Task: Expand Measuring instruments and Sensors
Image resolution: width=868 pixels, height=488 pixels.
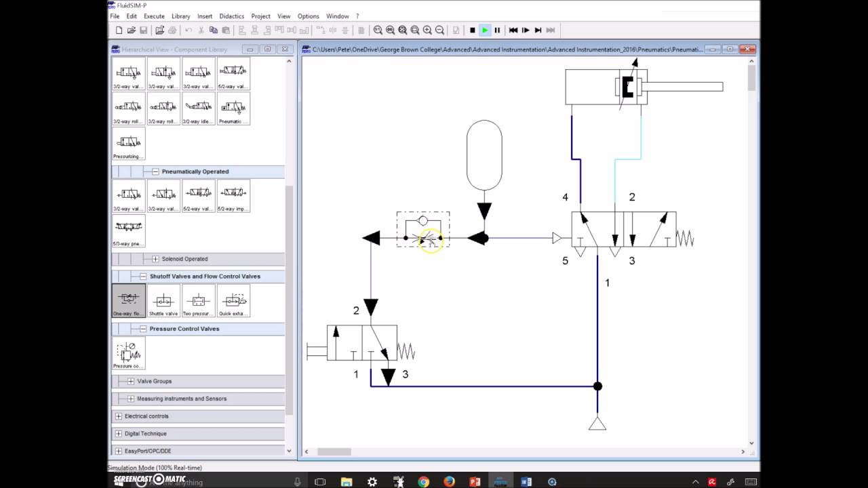Action: 131,399
